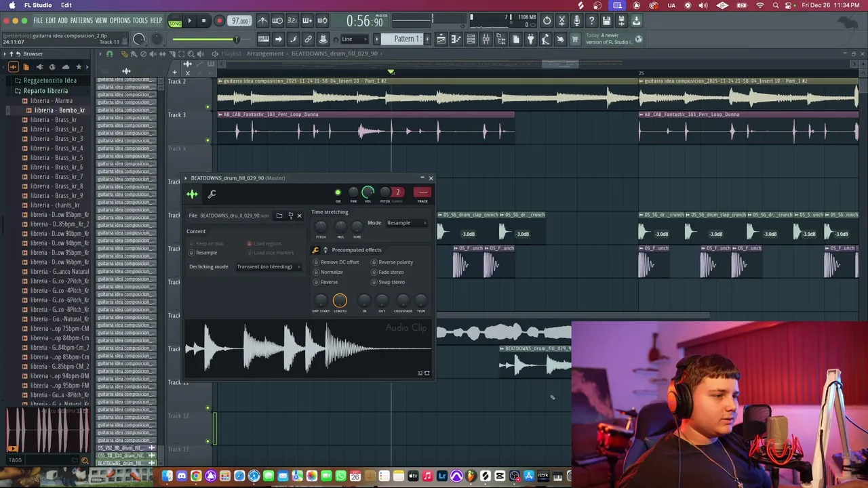Open the PATTERNS menu
This screenshot has height=488, width=868.
click(x=81, y=21)
